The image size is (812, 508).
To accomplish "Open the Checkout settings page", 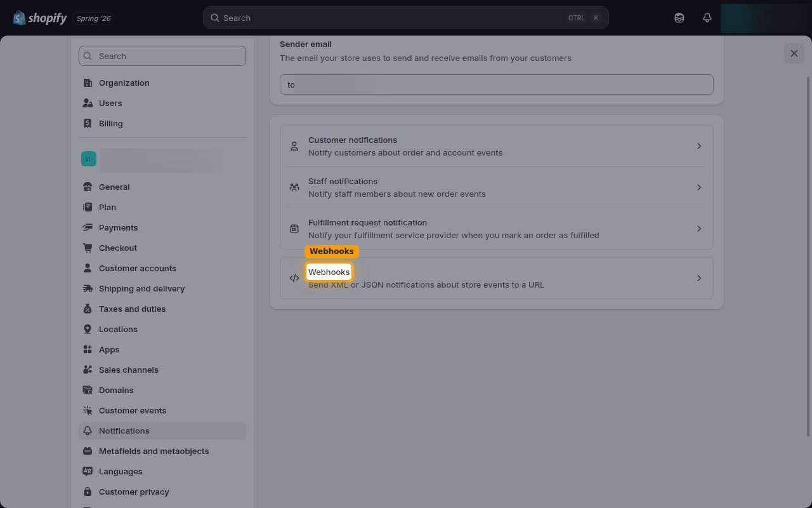I will pos(162,248).
